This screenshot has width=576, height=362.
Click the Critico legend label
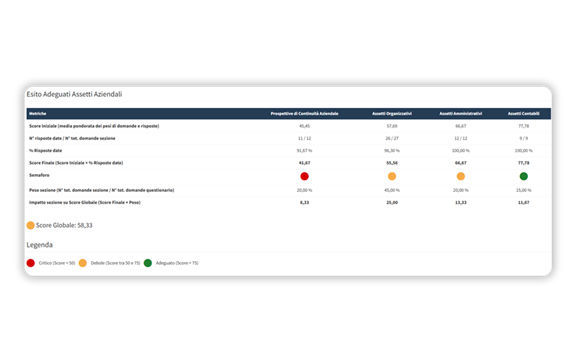click(x=57, y=263)
